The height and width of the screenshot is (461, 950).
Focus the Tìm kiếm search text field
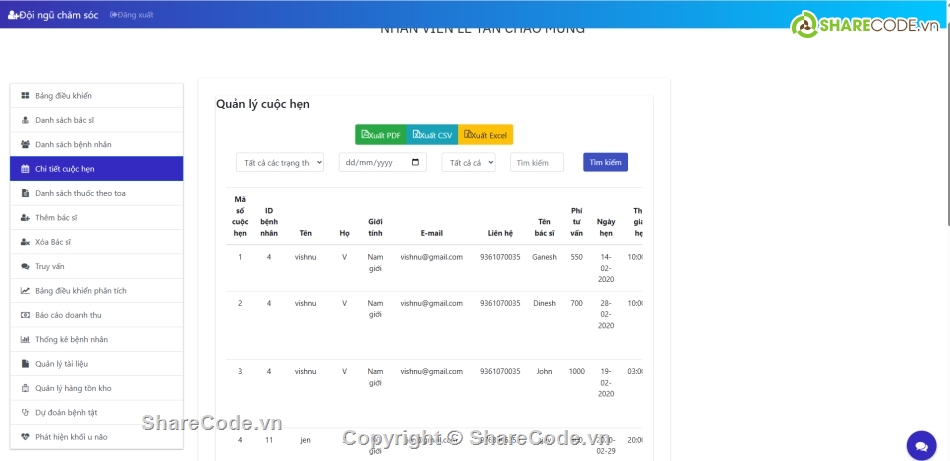pos(537,162)
